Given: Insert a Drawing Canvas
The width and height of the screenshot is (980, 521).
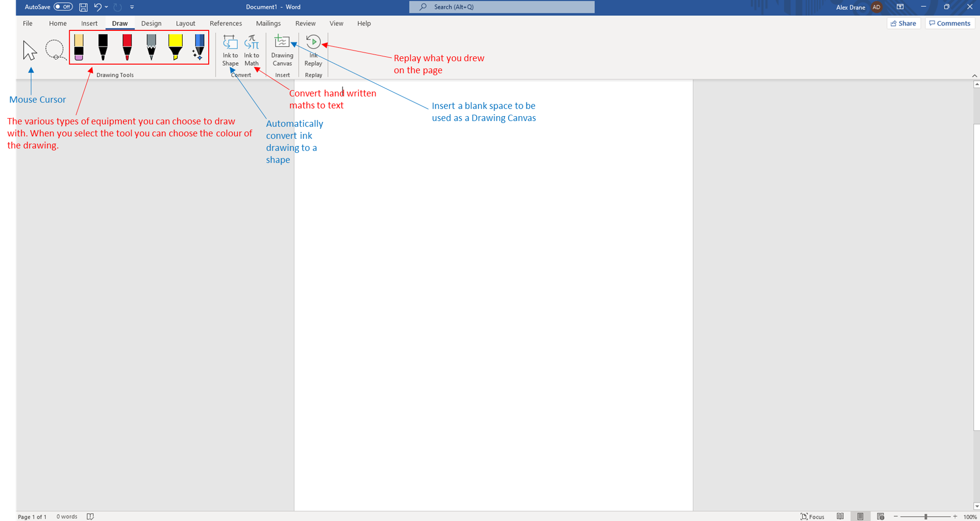Looking at the screenshot, I should click(282, 50).
